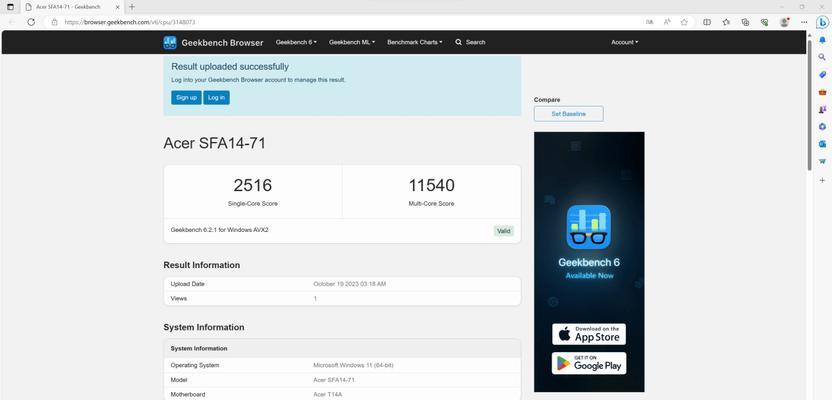832x400 pixels.
Task: Open the user profile avatar
Action: (x=784, y=22)
